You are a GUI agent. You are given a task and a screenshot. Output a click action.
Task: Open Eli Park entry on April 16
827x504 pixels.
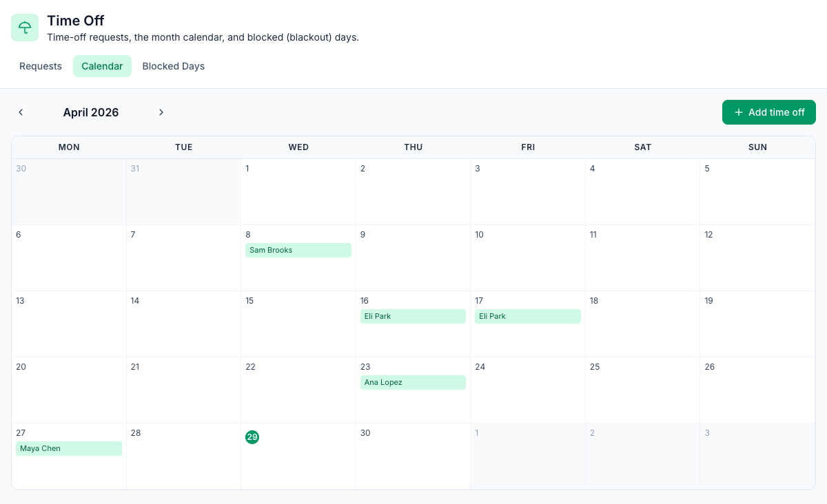pyautogui.click(x=413, y=316)
